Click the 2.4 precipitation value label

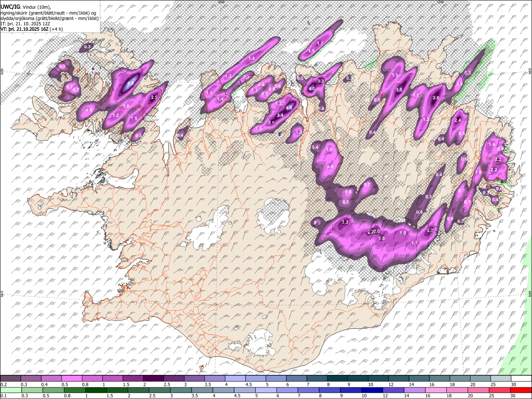458,120
